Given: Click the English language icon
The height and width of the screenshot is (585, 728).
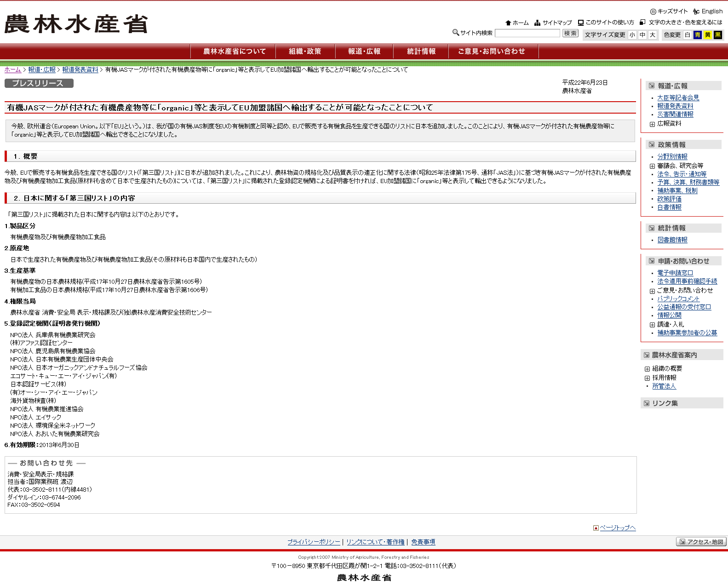Looking at the screenshot, I should pos(696,11).
